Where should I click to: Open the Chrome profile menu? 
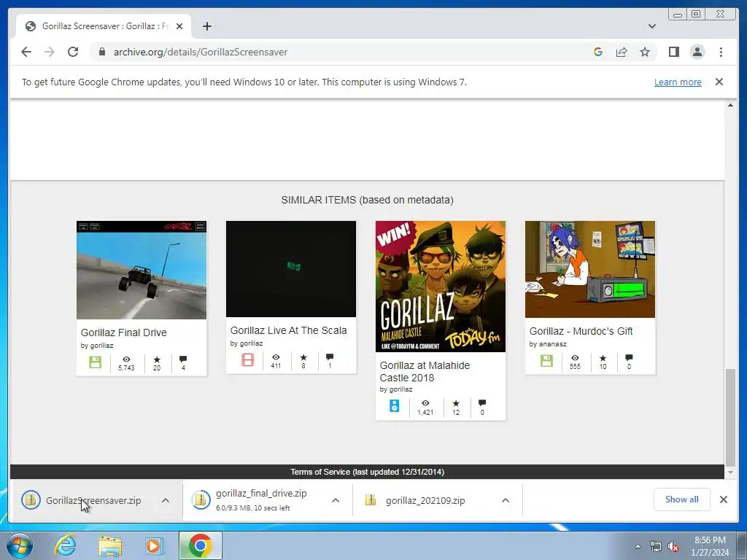(697, 52)
